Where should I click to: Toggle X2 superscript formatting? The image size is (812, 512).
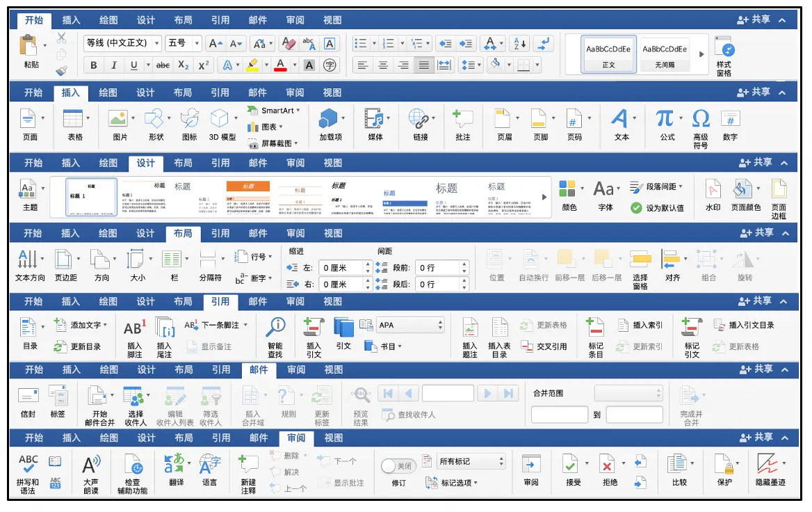[204, 65]
